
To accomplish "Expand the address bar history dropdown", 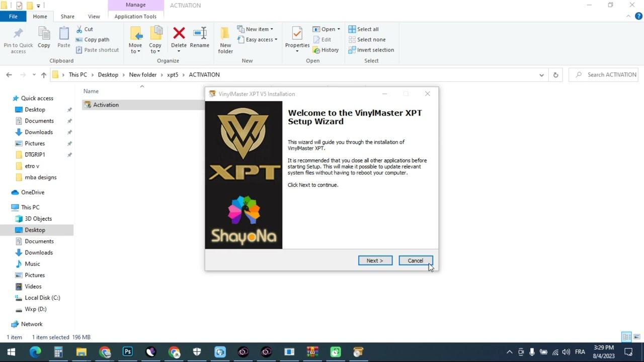I will point(541,75).
